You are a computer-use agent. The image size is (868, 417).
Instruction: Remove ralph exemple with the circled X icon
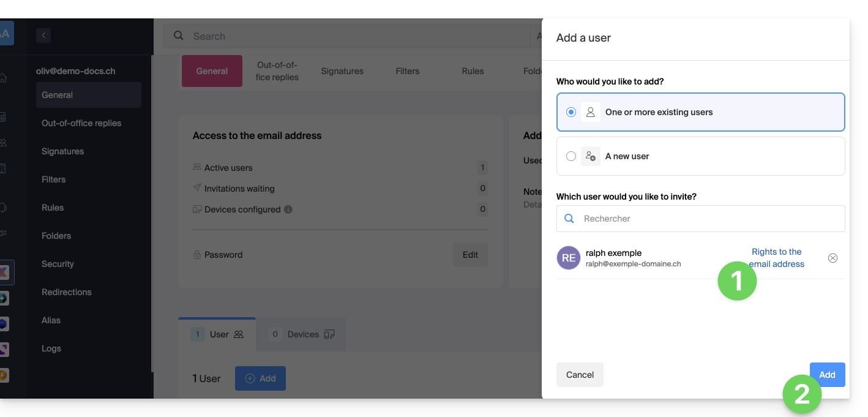(x=832, y=258)
